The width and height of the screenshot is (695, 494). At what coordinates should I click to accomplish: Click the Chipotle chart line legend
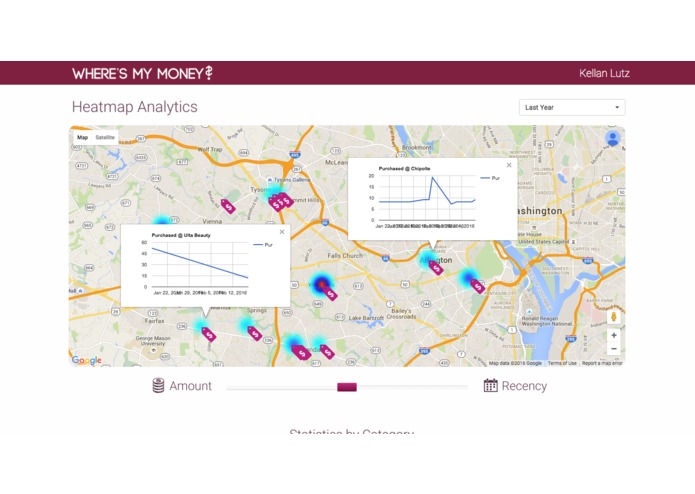[x=490, y=178]
